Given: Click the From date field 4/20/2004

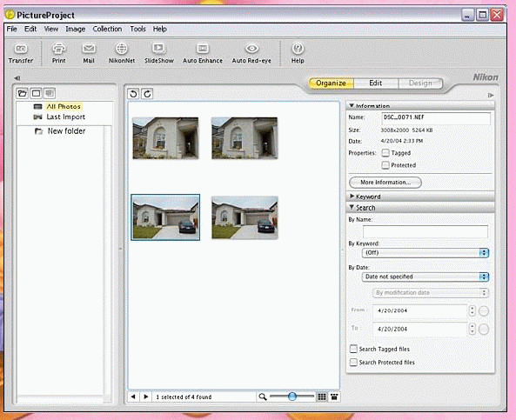Looking at the screenshot, I should [x=419, y=310].
